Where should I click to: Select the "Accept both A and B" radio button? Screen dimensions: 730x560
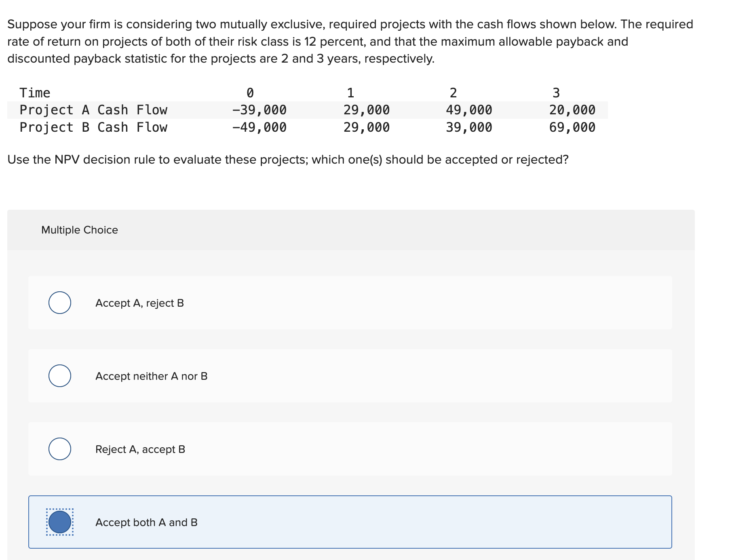(x=60, y=522)
